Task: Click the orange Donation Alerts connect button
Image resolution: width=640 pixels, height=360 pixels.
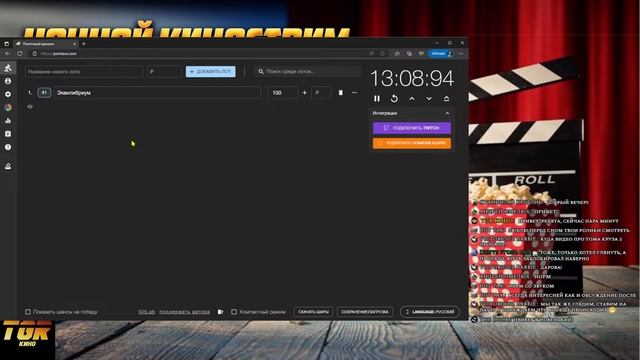Action: (411, 143)
